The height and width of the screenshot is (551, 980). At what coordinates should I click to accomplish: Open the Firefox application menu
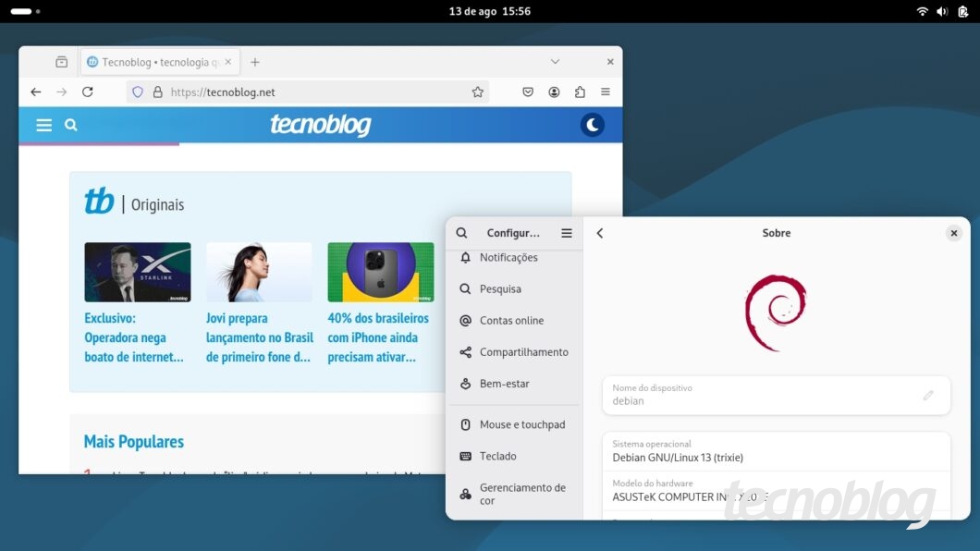coord(606,92)
